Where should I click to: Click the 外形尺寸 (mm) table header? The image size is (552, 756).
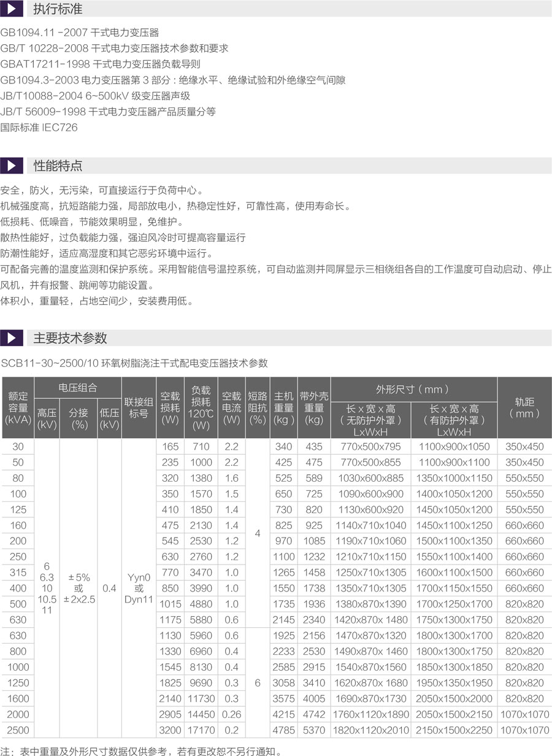point(413,389)
